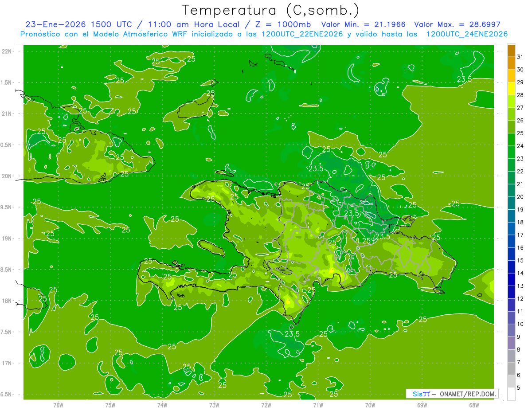
Task: Click the "18N" latitude label
Action: 7,301
